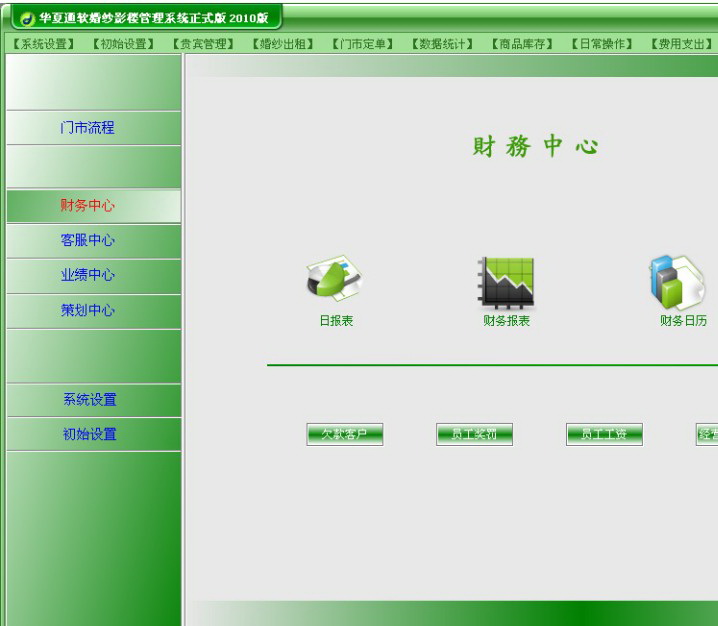Open the 【贵宾管理】 menu
Image resolution: width=718 pixels, height=626 pixels.
[203, 44]
